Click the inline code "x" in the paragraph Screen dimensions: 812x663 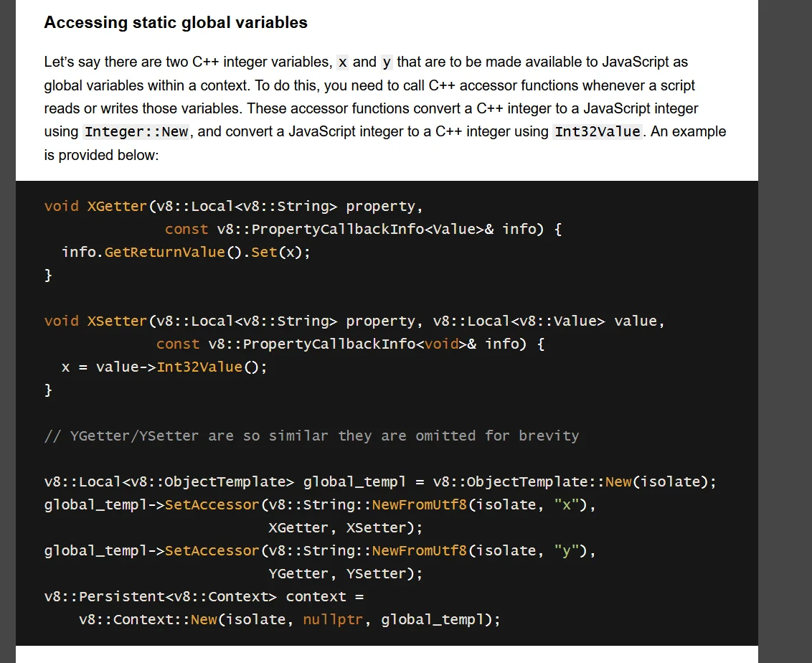pyautogui.click(x=343, y=62)
